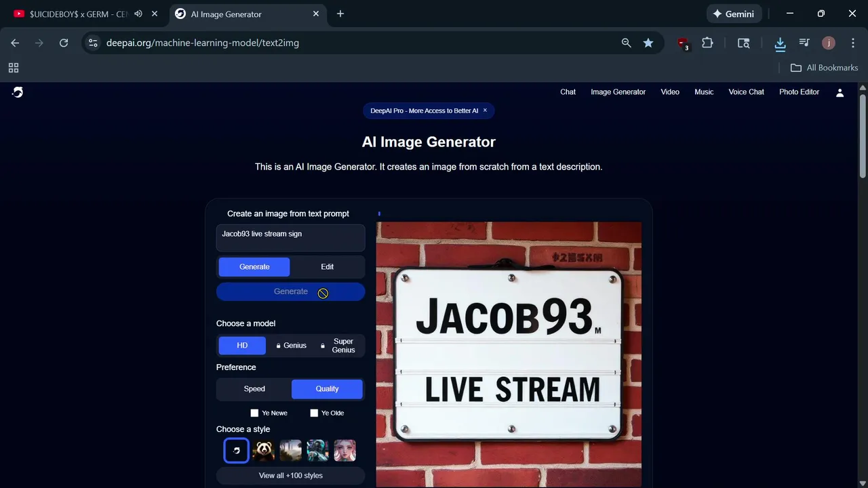Screen dimensions: 868x488
Task: Select the locked Super Genius model
Action: [338, 346]
